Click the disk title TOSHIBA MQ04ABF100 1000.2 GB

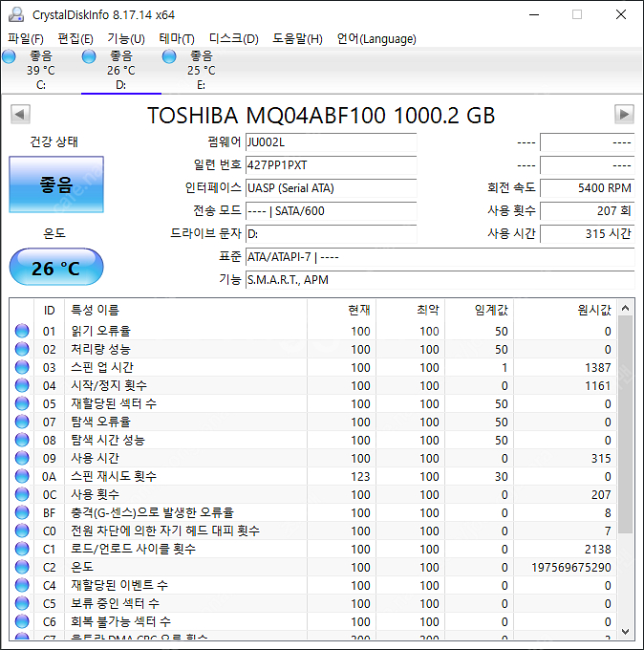click(321, 116)
